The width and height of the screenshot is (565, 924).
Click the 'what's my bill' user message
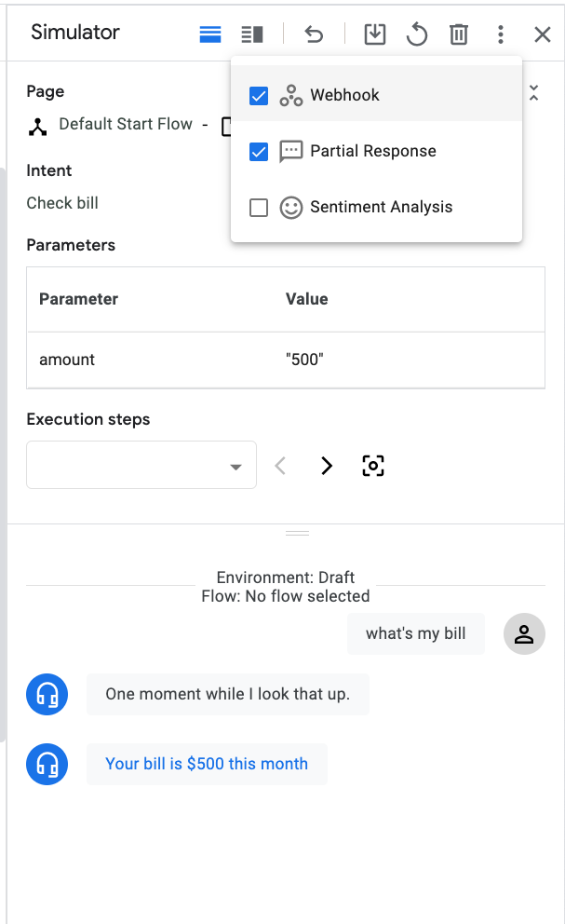[415, 633]
